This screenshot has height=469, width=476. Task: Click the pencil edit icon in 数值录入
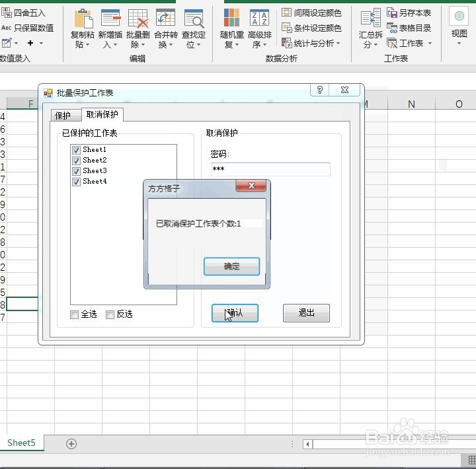pos(7,43)
